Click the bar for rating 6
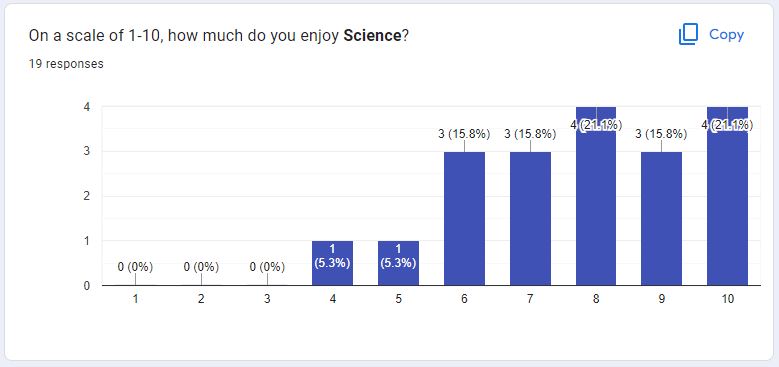This screenshot has height=367, width=779. point(465,219)
